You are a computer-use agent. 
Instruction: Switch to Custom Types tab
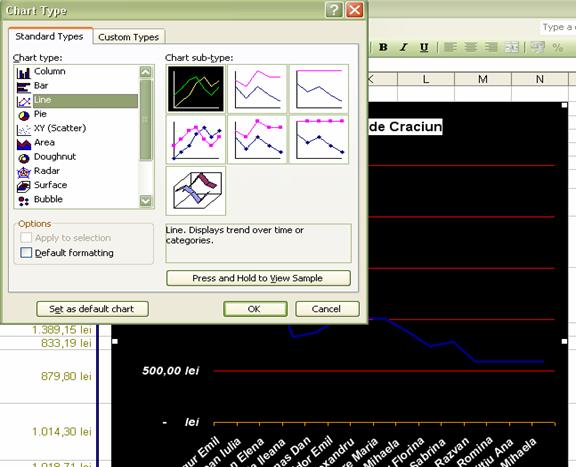pyautogui.click(x=129, y=37)
